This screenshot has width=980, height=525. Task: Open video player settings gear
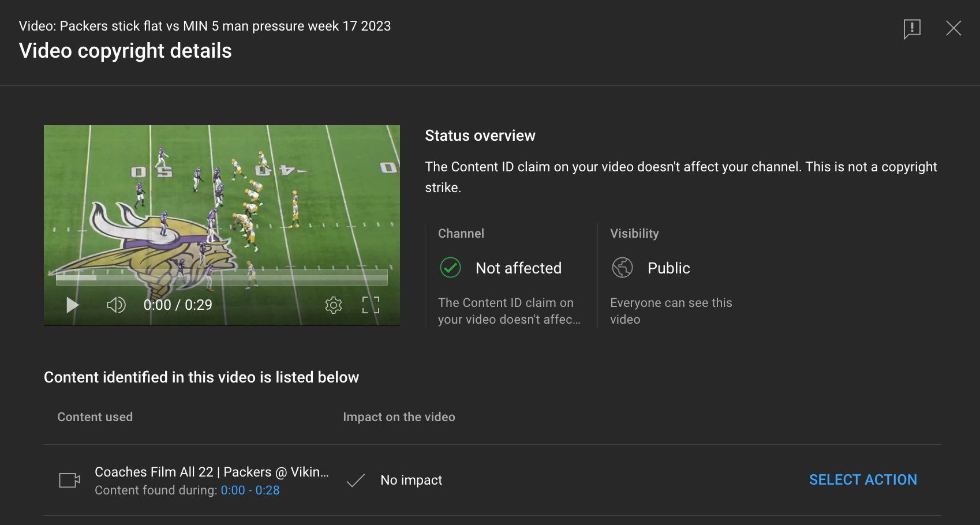pos(334,305)
